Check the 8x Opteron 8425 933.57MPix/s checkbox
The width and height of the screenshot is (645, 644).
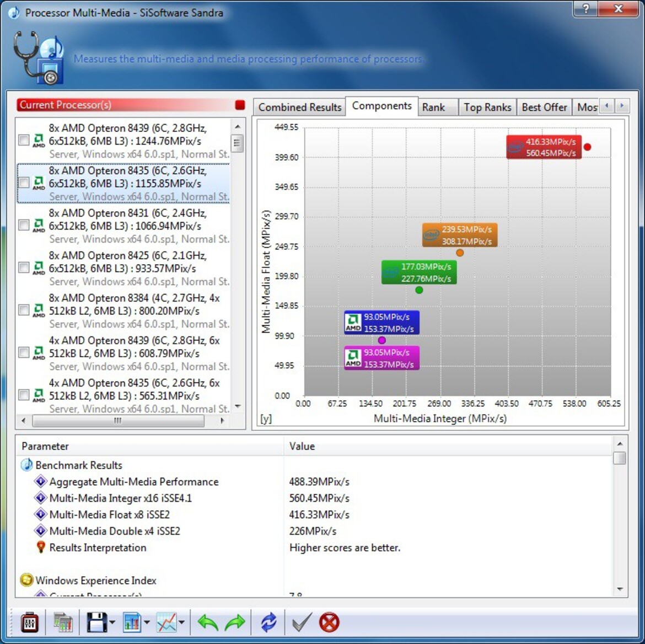coord(24,267)
